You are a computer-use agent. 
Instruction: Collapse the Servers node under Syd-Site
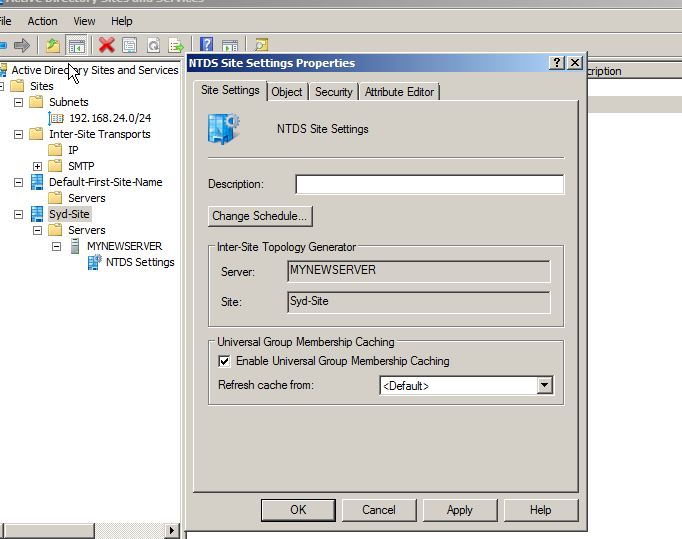37,231
